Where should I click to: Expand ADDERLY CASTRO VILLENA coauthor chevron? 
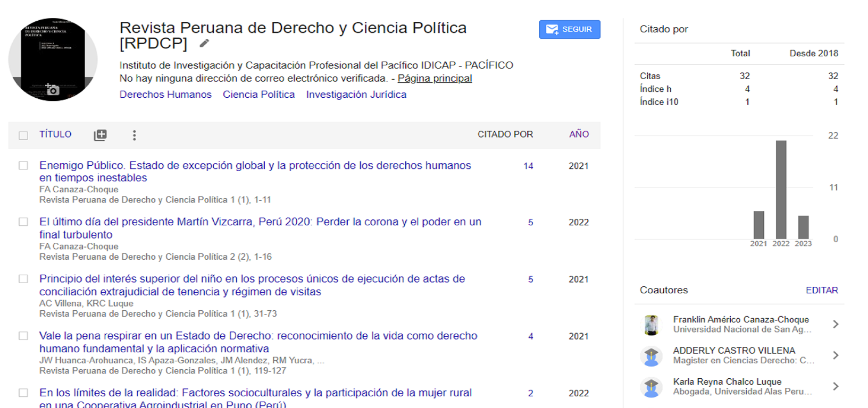coord(836,355)
